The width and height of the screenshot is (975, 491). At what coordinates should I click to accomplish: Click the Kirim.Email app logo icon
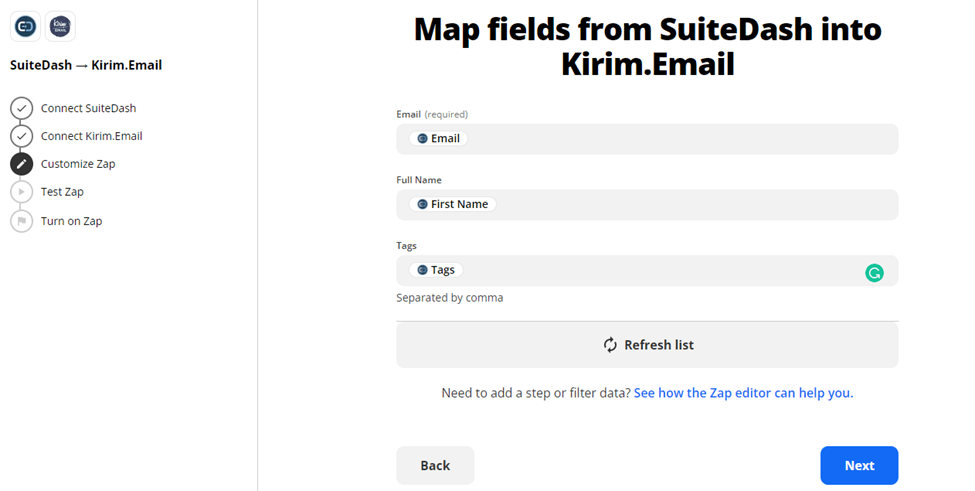[x=60, y=26]
